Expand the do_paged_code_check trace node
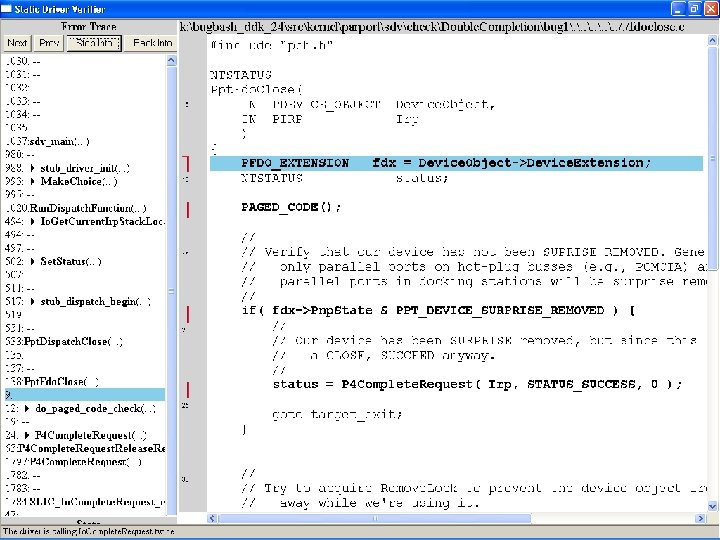Image resolution: width=720 pixels, height=540 pixels. pos(27,409)
